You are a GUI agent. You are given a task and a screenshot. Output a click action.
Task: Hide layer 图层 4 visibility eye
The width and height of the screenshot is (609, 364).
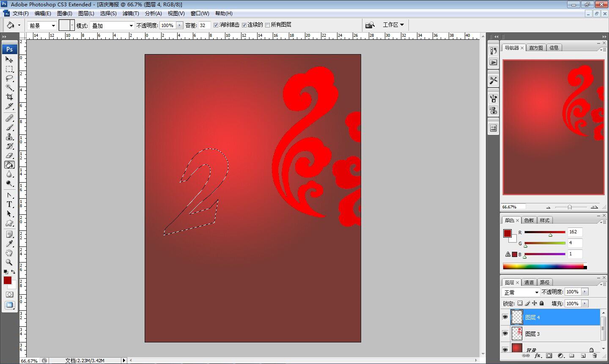point(505,317)
